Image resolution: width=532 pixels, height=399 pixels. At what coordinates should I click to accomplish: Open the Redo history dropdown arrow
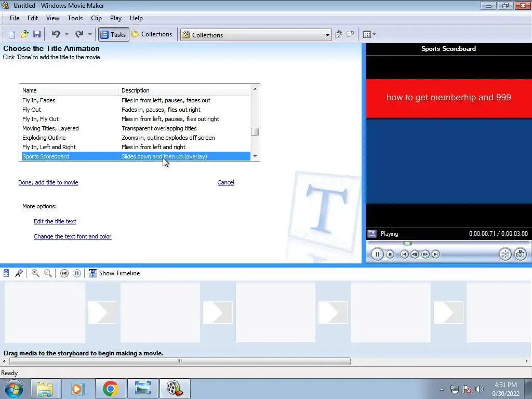(90, 34)
